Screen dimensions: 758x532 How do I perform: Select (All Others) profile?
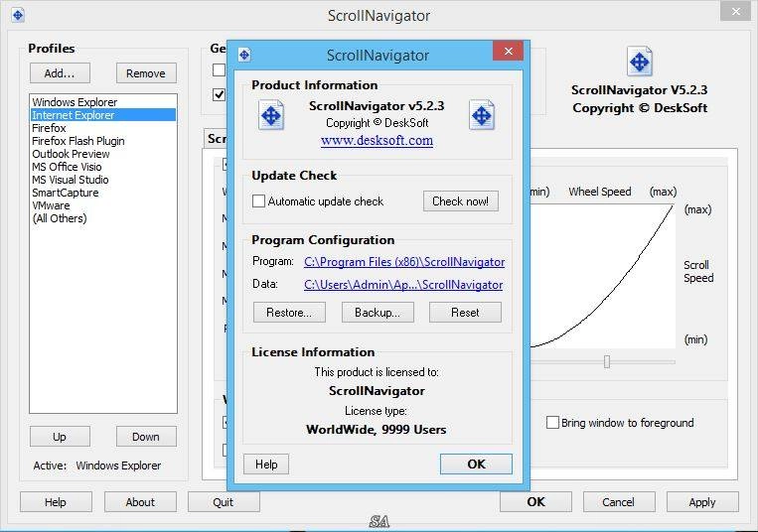click(103, 218)
